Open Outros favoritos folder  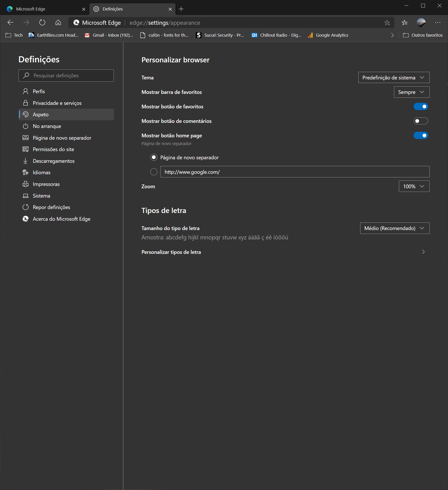point(423,35)
